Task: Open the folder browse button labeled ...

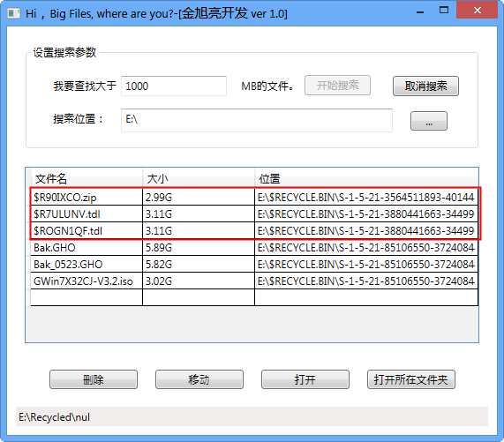Action: pyautogui.click(x=428, y=121)
